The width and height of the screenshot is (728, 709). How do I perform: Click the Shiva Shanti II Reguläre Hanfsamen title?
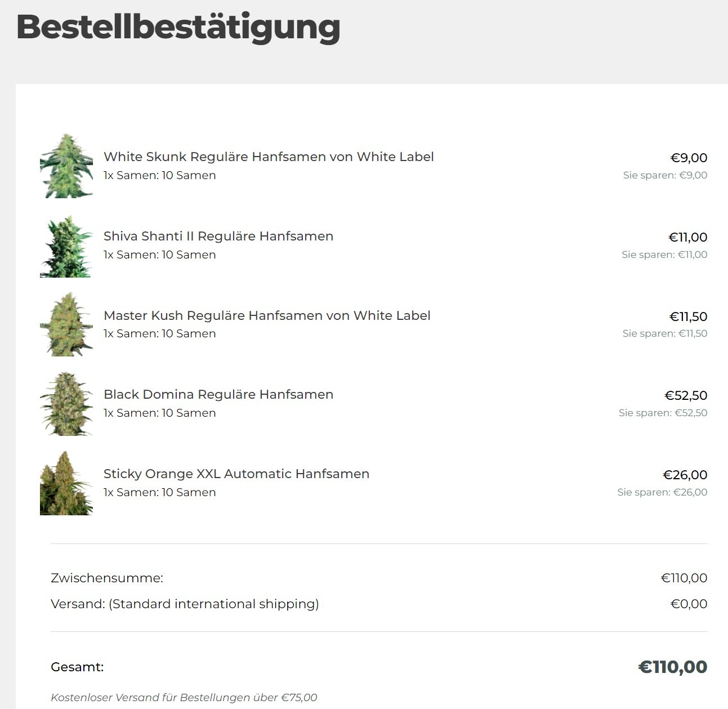point(218,236)
